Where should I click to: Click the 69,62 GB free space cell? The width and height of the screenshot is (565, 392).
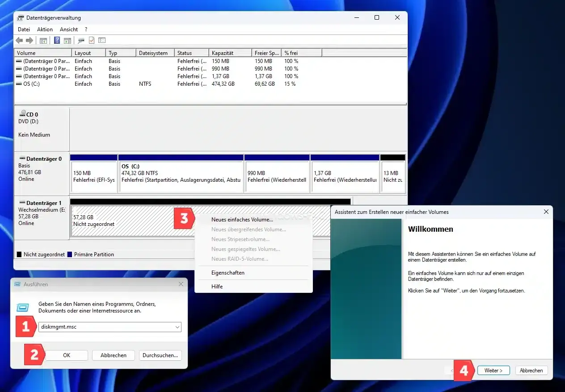tap(265, 84)
